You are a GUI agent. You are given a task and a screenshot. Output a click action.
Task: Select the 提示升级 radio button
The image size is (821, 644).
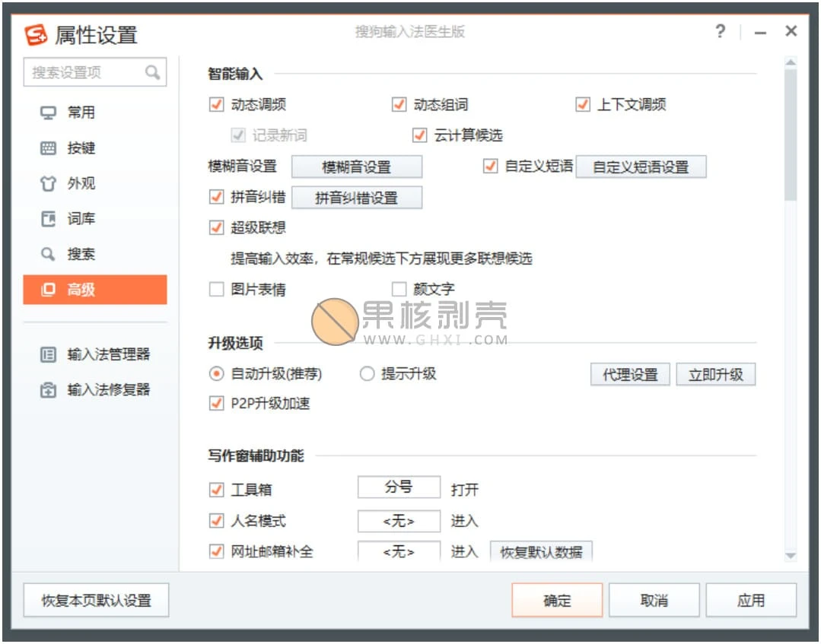(368, 374)
